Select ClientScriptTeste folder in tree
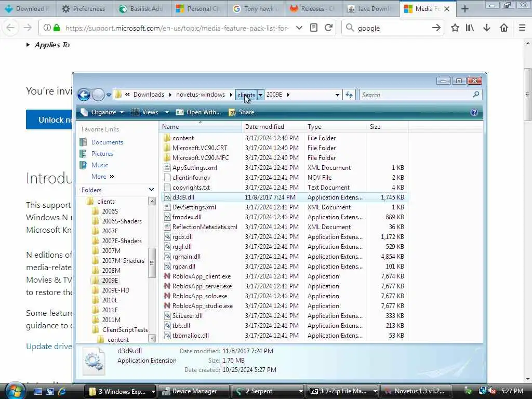532x399 pixels. [125, 330]
